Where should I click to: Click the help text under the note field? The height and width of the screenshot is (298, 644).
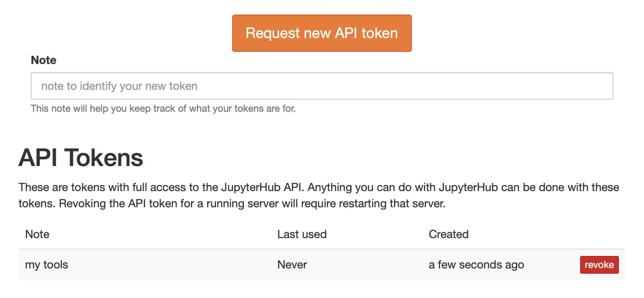pyautogui.click(x=163, y=109)
